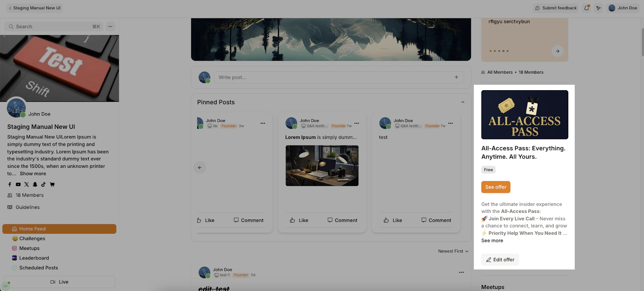Open the Guidelines link
Screen dimensions: 644x291
24,207
